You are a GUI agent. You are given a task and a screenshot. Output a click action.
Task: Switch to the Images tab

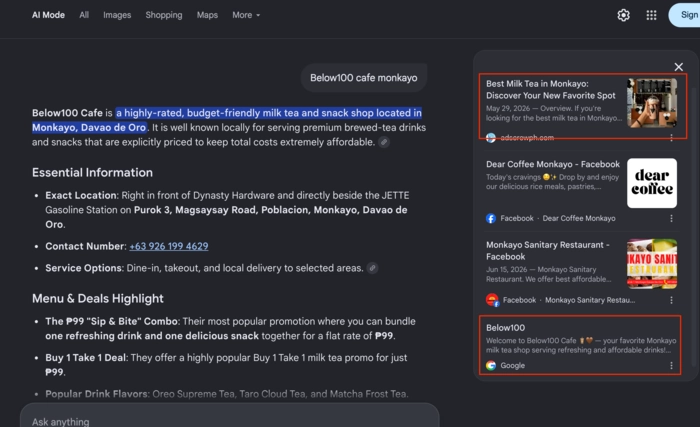pyautogui.click(x=117, y=15)
